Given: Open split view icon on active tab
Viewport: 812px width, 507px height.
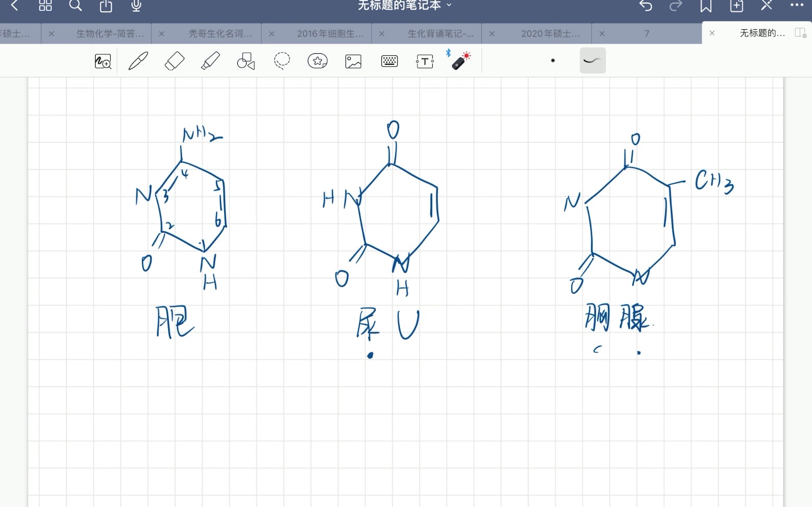Looking at the screenshot, I should click(x=801, y=33).
